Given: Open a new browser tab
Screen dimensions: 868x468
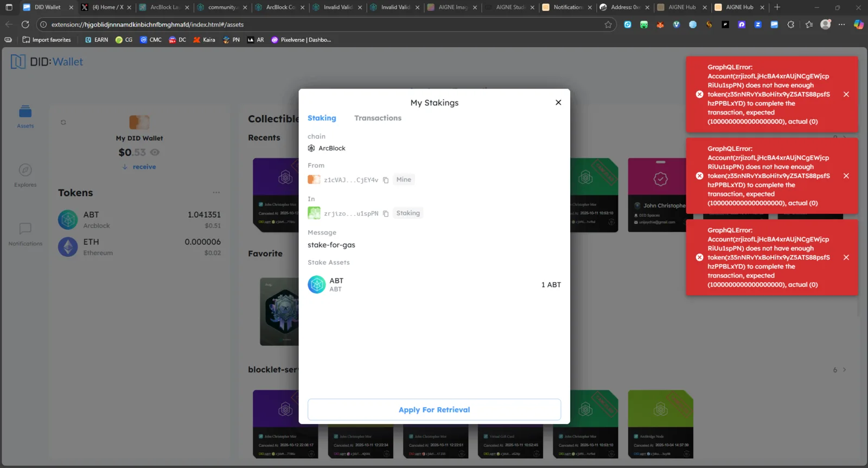Looking at the screenshot, I should [777, 7].
